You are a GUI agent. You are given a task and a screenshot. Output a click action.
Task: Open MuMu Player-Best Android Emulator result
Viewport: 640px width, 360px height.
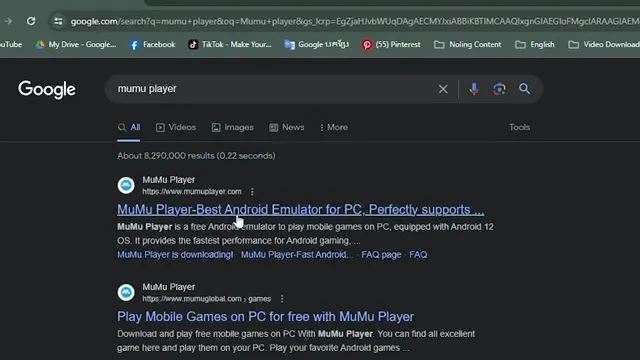tap(300, 209)
